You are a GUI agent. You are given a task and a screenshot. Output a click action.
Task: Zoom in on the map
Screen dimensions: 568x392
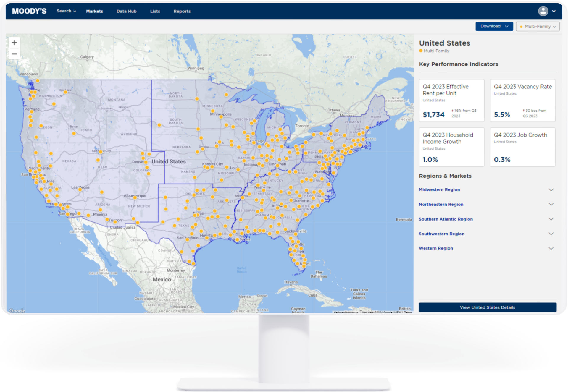tap(14, 42)
